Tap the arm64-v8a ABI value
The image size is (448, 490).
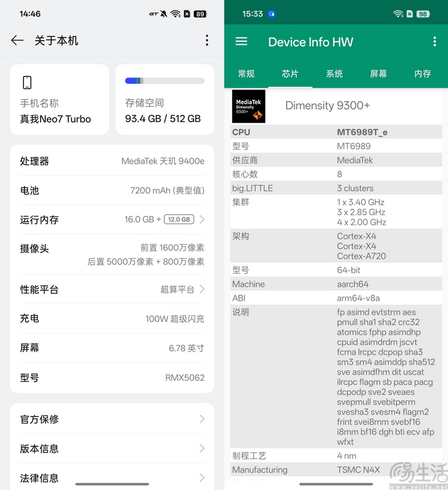click(358, 298)
